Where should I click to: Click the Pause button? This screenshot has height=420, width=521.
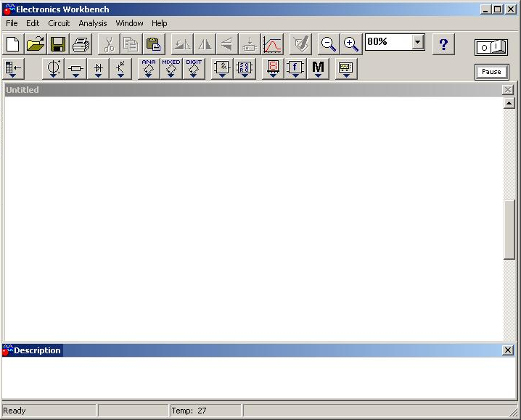[x=491, y=72]
